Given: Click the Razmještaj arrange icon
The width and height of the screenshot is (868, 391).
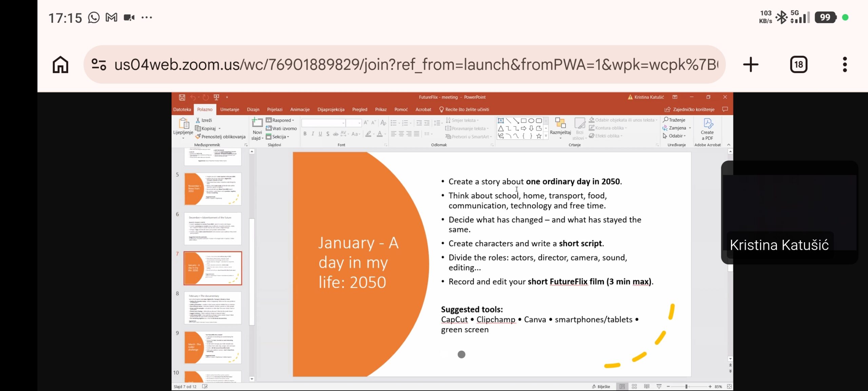Looking at the screenshot, I should [x=560, y=123].
